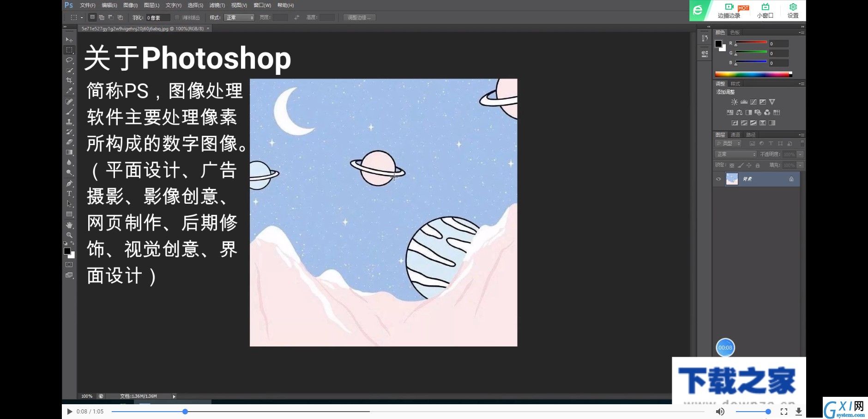Add a Channel Mixer adjustment

(767, 112)
